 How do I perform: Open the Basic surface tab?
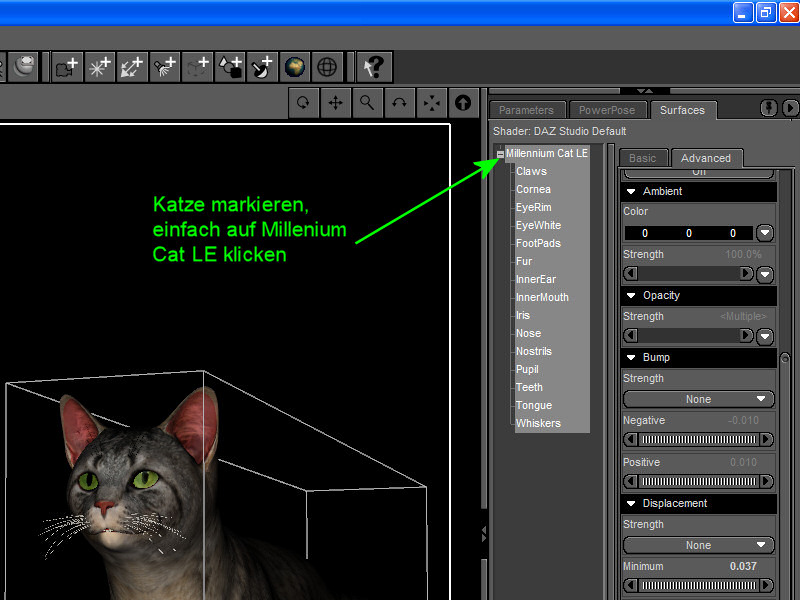(x=642, y=158)
